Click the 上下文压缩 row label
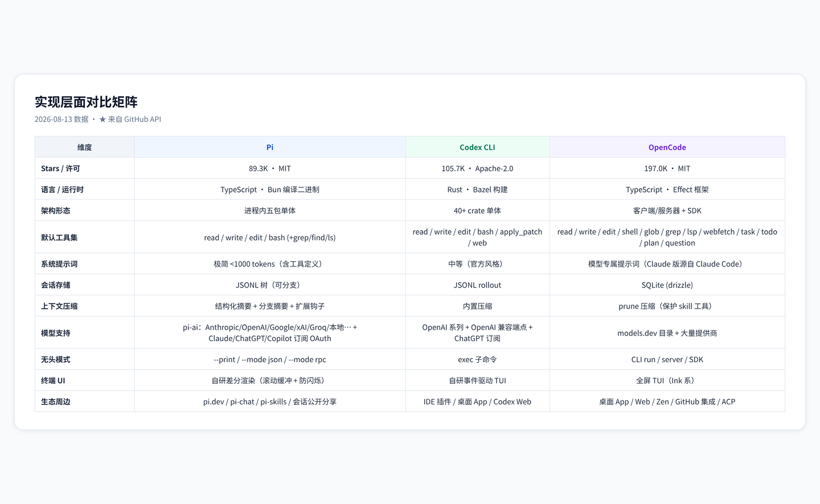Viewport: 820px width, 504px height. click(59, 306)
